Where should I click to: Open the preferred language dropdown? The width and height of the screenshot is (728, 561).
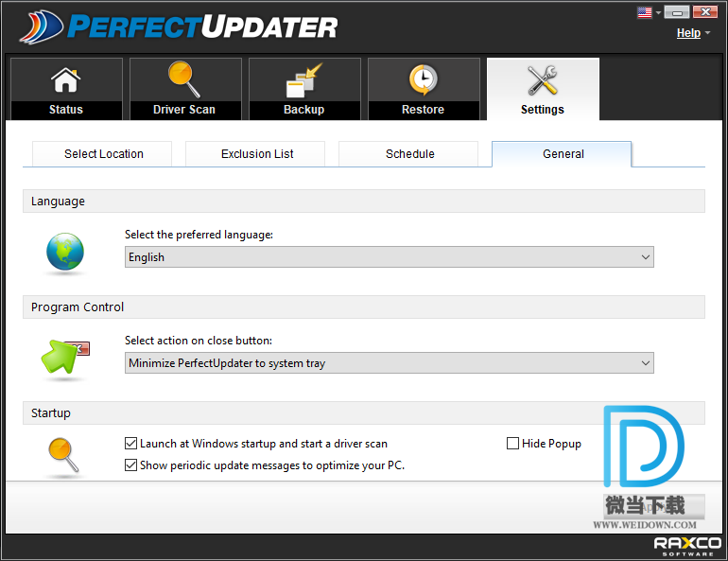[x=390, y=256]
